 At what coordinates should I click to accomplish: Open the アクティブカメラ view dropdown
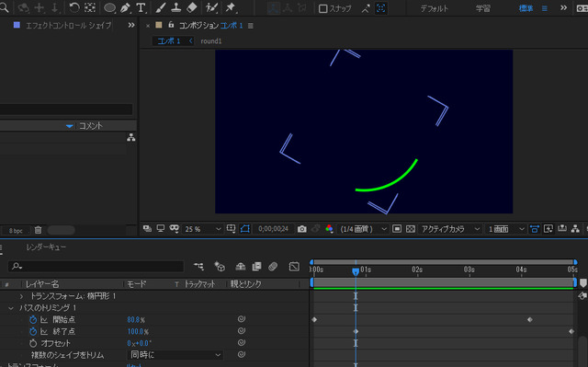449,229
